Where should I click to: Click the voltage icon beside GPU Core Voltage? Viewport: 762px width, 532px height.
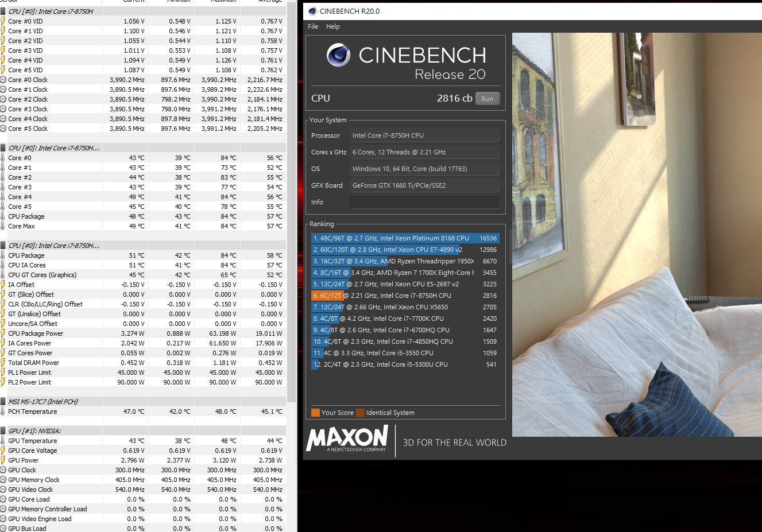pos(3,451)
